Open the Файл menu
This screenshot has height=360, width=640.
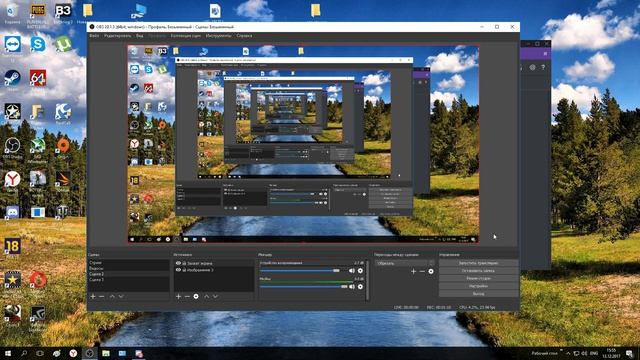point(94,36)
